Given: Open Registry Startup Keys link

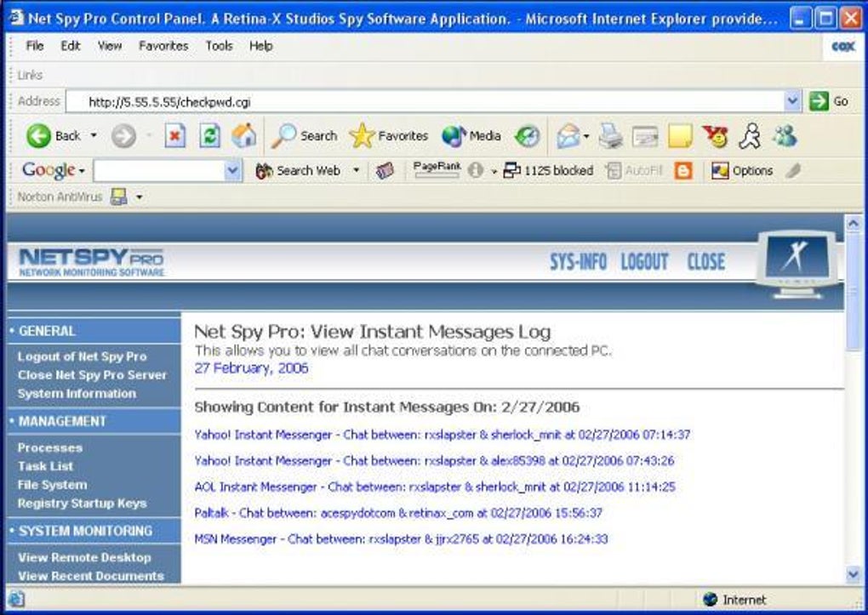Looking at the screenshot, I should [82, 504].
